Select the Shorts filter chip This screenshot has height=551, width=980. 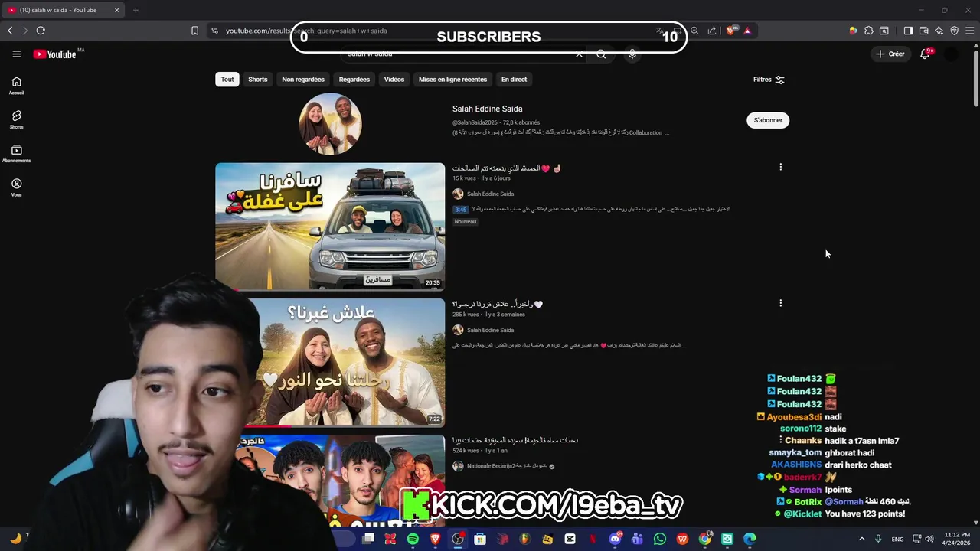point(258,80)
